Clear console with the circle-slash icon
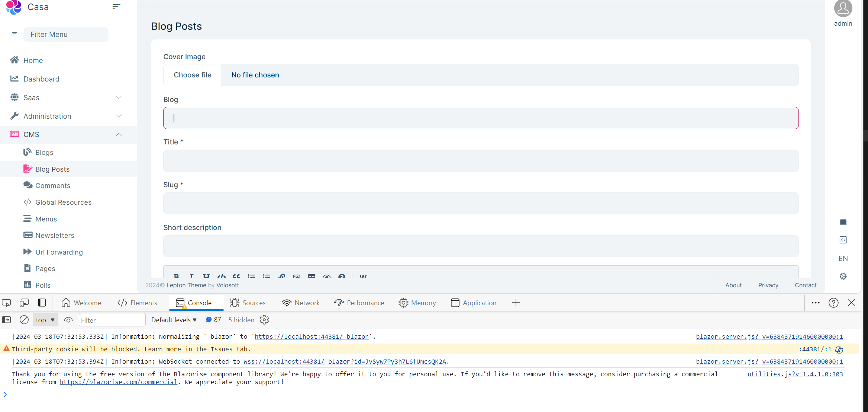Viewport: 868px width, 412px height. pyautogui.click(x=24, y=320)
